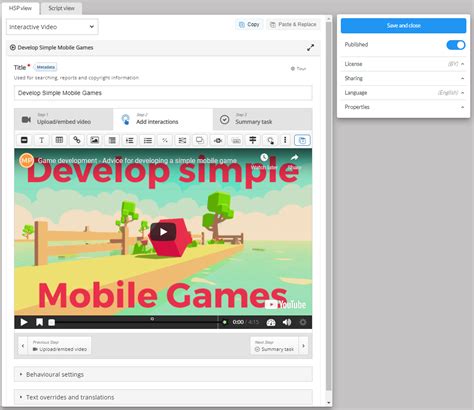474x410 pixels.
Task: Click Save and close
Action: (403, 26)
